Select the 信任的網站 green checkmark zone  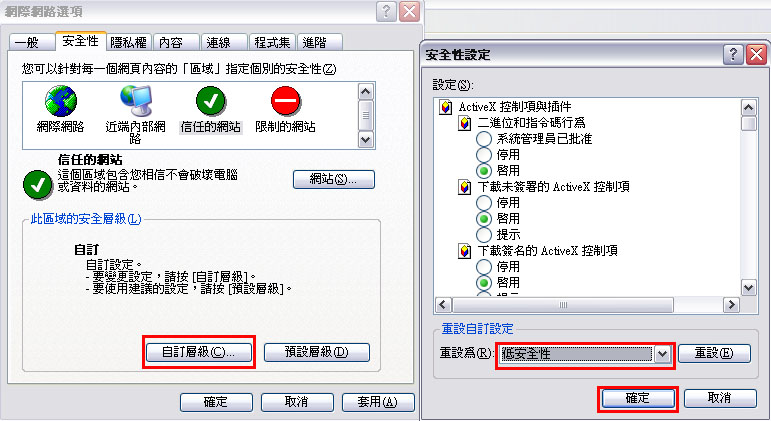click(x=210, y=101)
